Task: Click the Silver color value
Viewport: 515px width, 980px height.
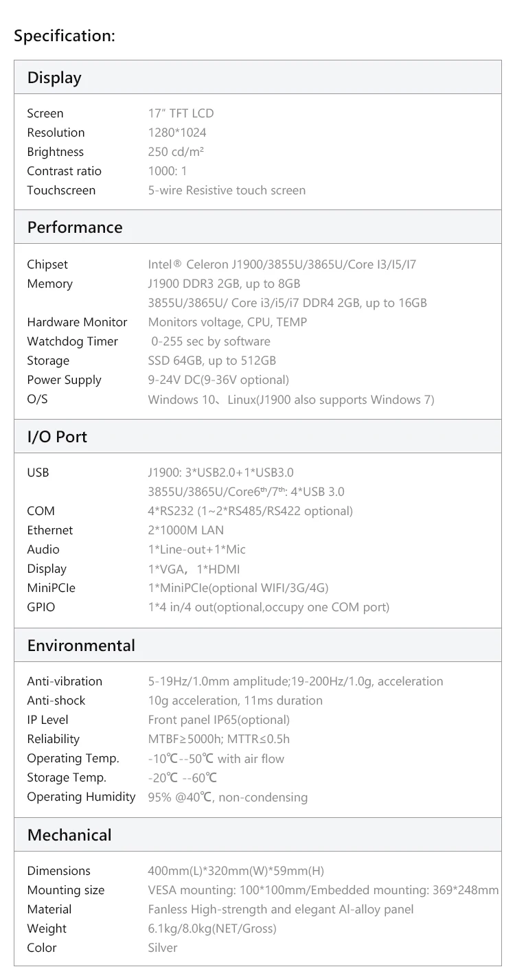Action: click(163, 948)
